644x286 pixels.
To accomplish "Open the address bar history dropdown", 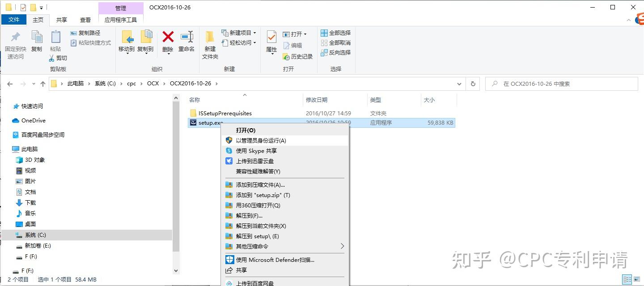I will pyautogui.click(x=459, y=84).
